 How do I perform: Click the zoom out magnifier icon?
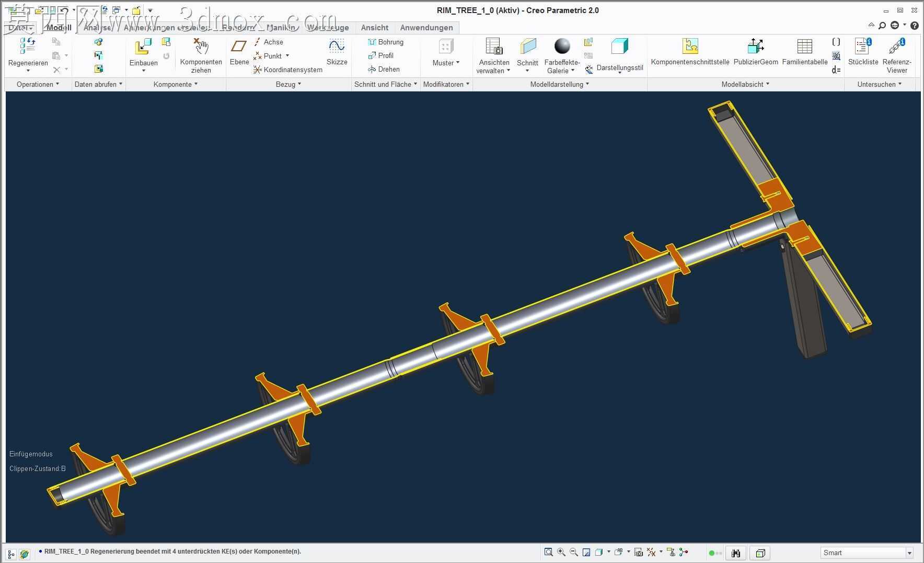click(x=574, y=552)
